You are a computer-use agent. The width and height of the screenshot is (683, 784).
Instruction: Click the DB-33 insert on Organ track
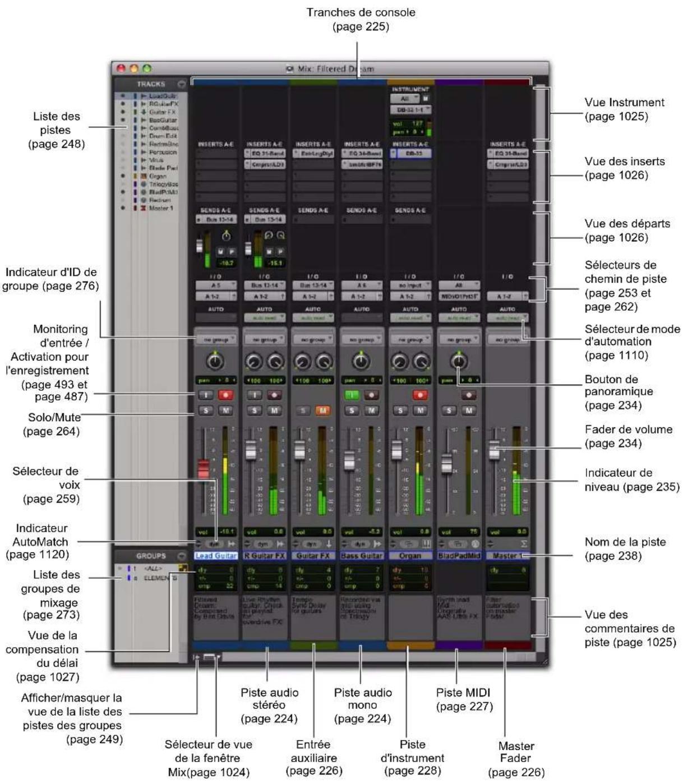click(x=410, y=153)
